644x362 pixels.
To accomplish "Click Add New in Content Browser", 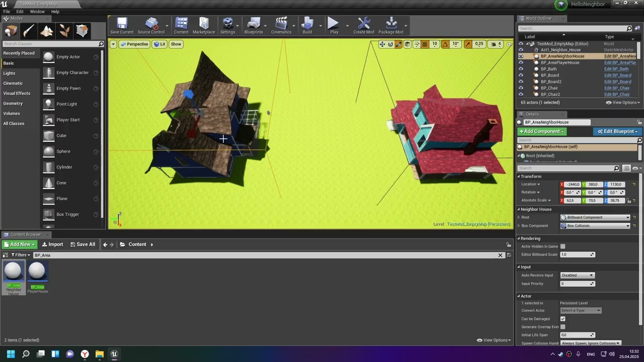I will point(20,244).
